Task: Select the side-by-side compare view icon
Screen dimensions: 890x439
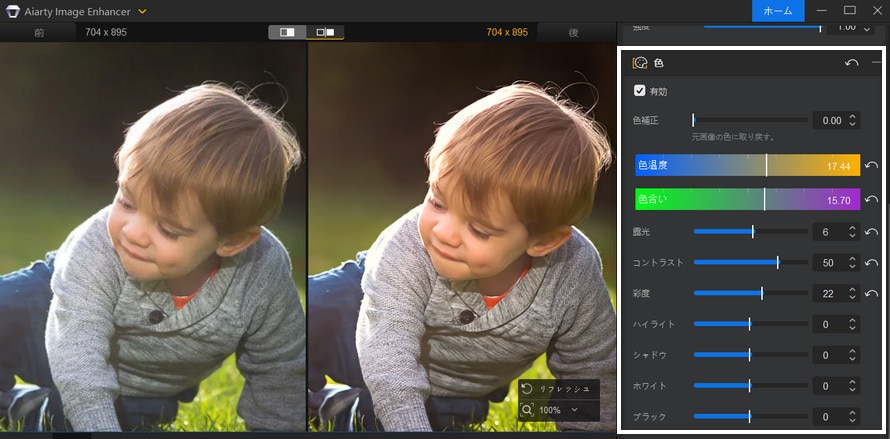Action: click(x=325, y=32)
